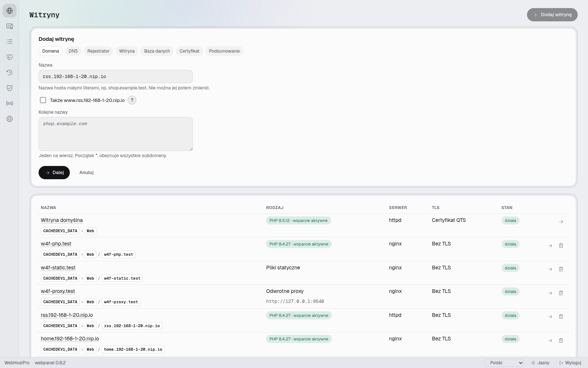Open the security shield icon in sidebar
This screenshot has width=588, height=368.
click(x=10, y=88)
